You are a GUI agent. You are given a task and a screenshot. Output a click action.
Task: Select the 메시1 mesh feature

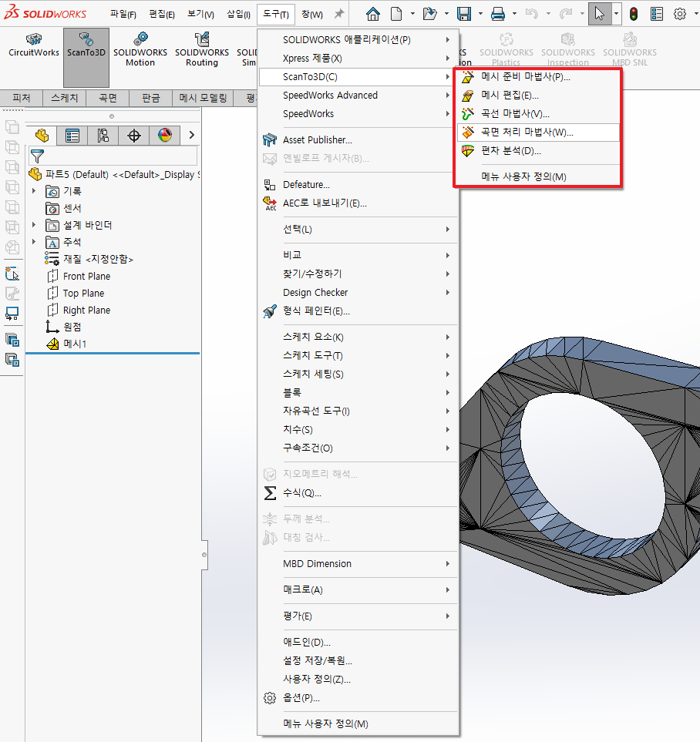pyautogui.click(x=67, y=344)
